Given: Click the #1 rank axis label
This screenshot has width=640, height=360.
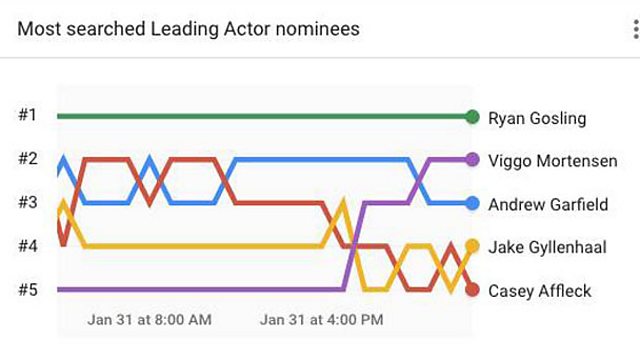Looking at the screenshot, I should click(28, 115).
